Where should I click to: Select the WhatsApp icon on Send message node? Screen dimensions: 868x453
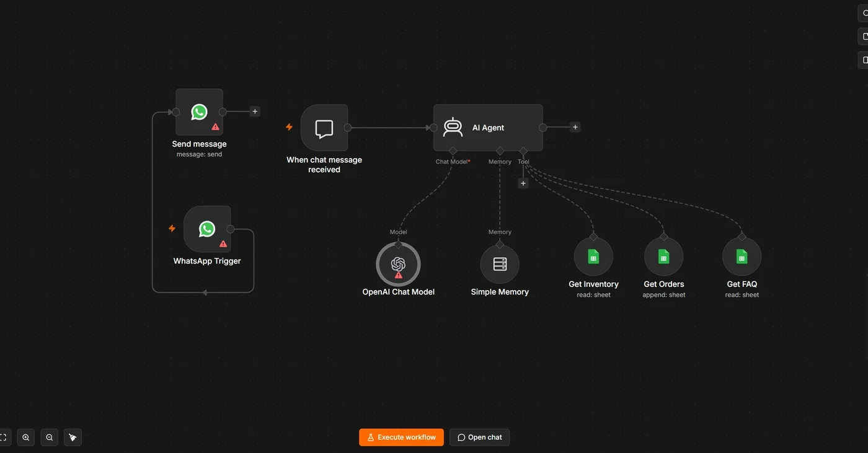[x=199, y=112]
